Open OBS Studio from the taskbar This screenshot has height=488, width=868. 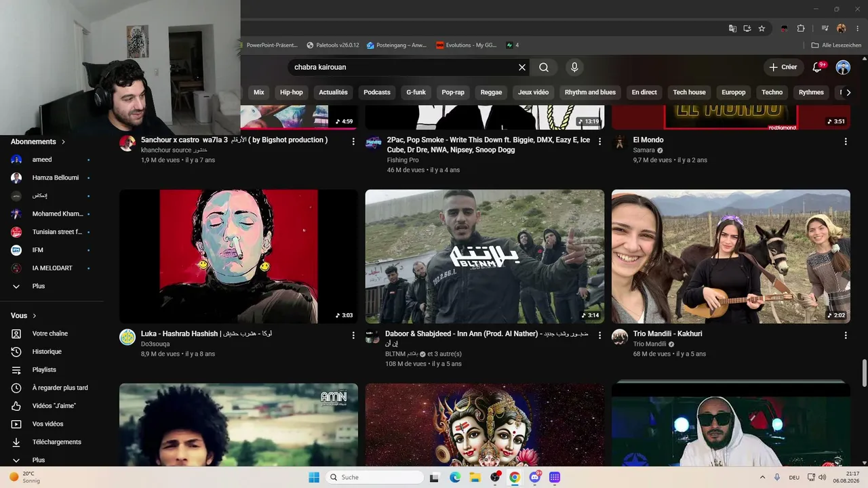click(x=496, y=477)
